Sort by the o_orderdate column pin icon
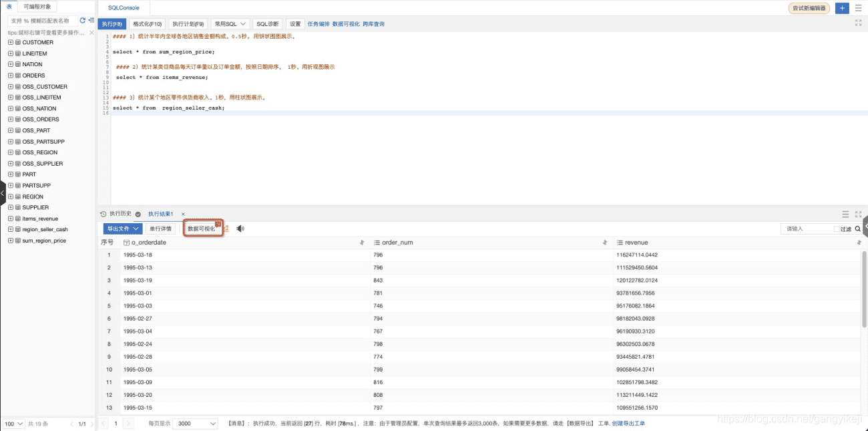The width and height of the screenshot is (868, 431). point(362,243)
